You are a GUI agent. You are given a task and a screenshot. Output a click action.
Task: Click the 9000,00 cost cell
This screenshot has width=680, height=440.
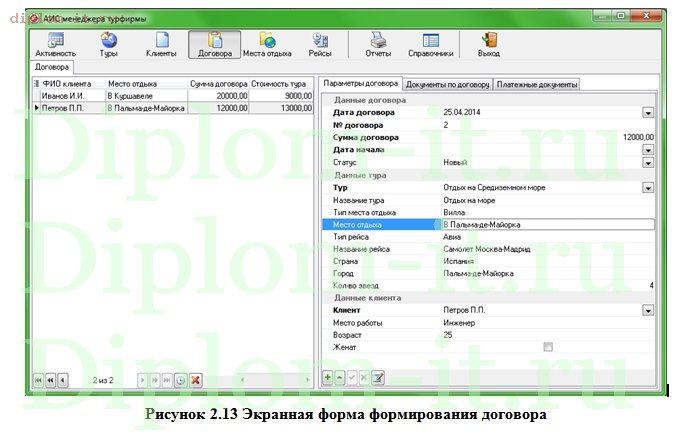coord(281,96)
